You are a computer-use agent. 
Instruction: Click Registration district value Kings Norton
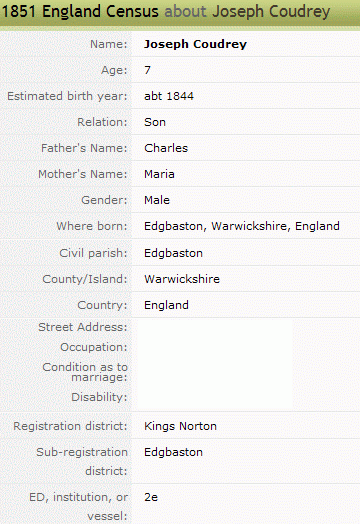pos(180,426)
